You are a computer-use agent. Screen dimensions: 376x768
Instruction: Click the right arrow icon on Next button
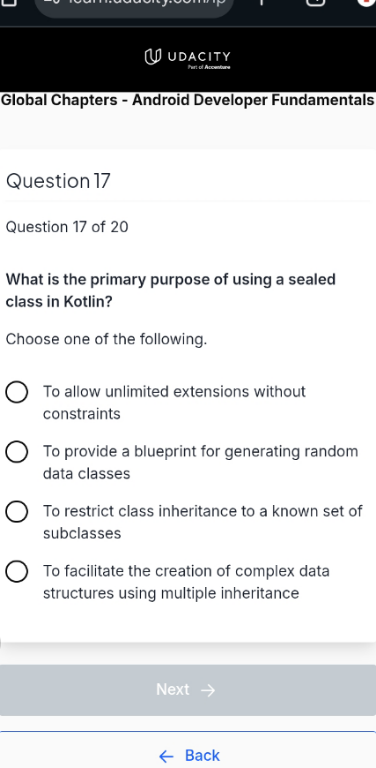208,690
